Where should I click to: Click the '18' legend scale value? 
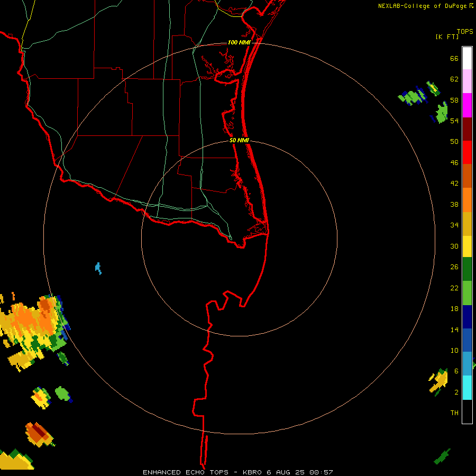454,309
